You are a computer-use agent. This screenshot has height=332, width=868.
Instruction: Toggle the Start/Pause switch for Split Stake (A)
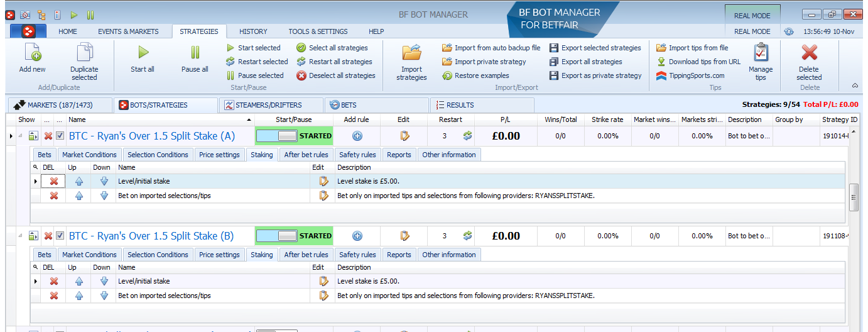click(278, 136)
